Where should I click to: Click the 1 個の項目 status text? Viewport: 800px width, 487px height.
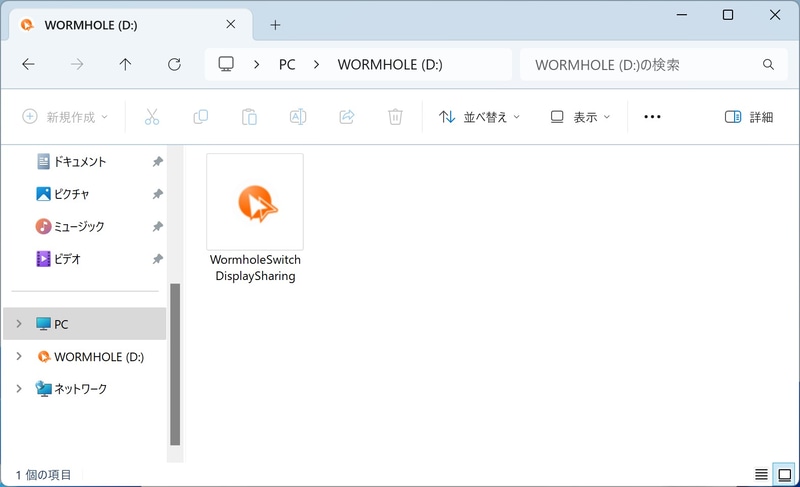click(x=43, y=475)
